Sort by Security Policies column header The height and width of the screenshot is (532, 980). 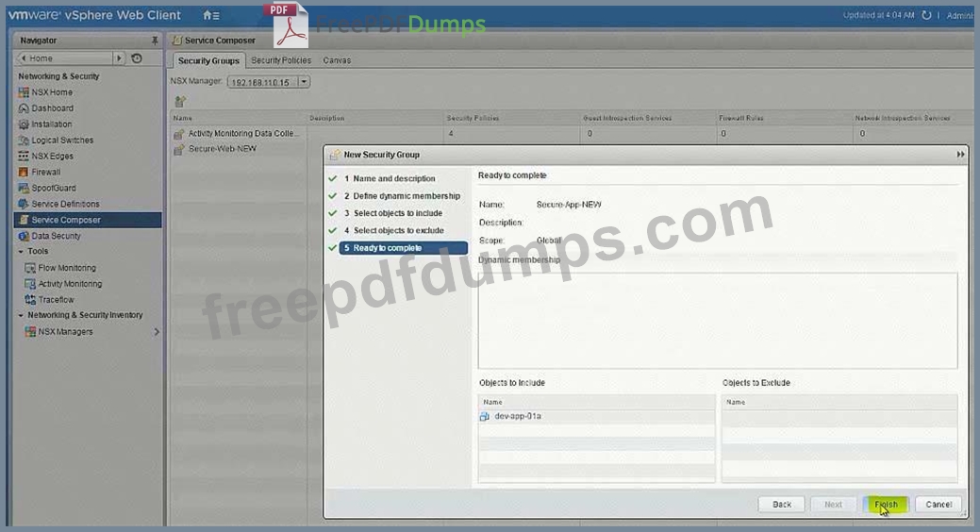coord(473,118)
